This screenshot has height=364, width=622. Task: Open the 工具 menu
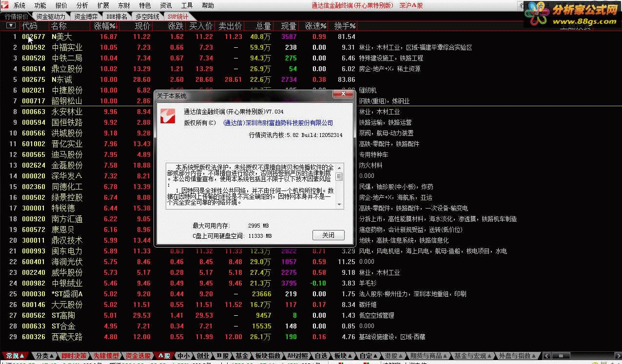187,6
